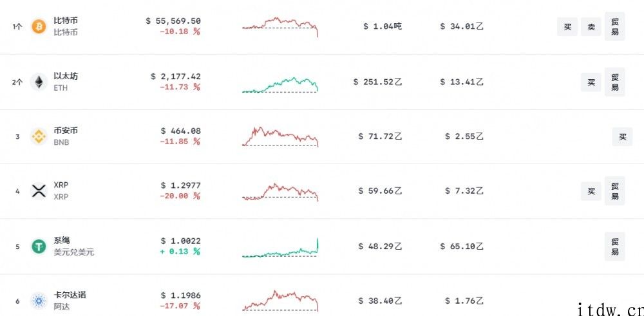Click the Tether green T icon
644x316 pixels.
[x=39, y=246]
